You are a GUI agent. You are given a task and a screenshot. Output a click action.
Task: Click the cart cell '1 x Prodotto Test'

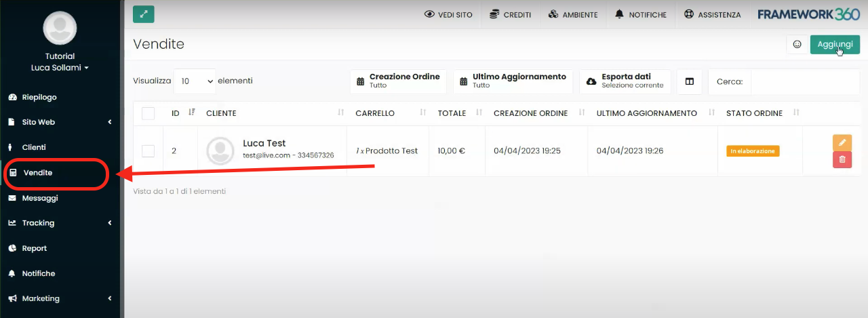387,151
